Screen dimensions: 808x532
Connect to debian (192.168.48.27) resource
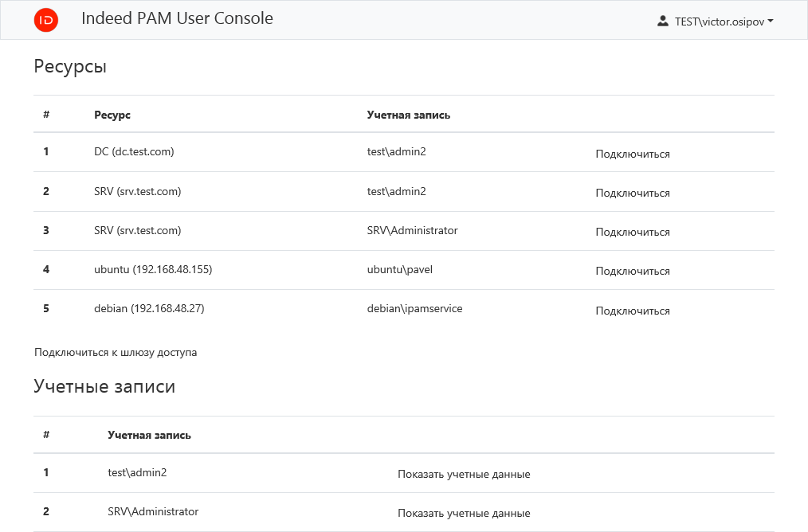click(x=632, y=311)
